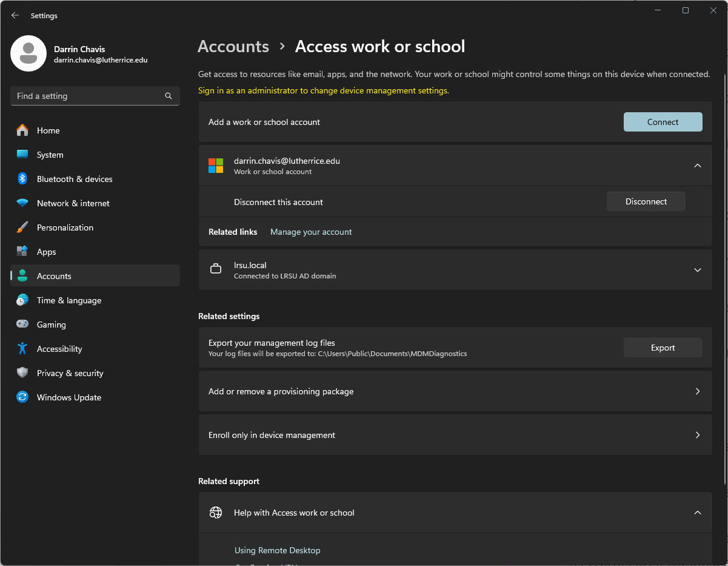Click the Accounts person icon
Viewport: 728px width, 566px height.
pos(22,276)
